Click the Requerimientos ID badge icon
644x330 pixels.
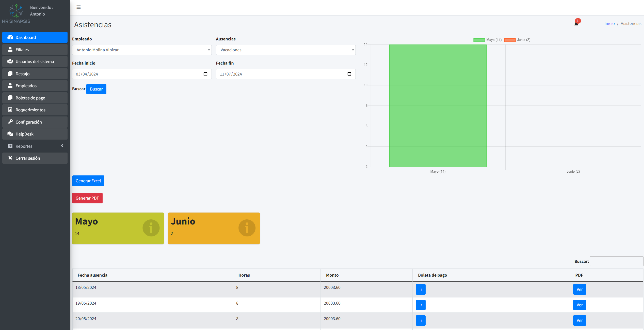(10, 110)
